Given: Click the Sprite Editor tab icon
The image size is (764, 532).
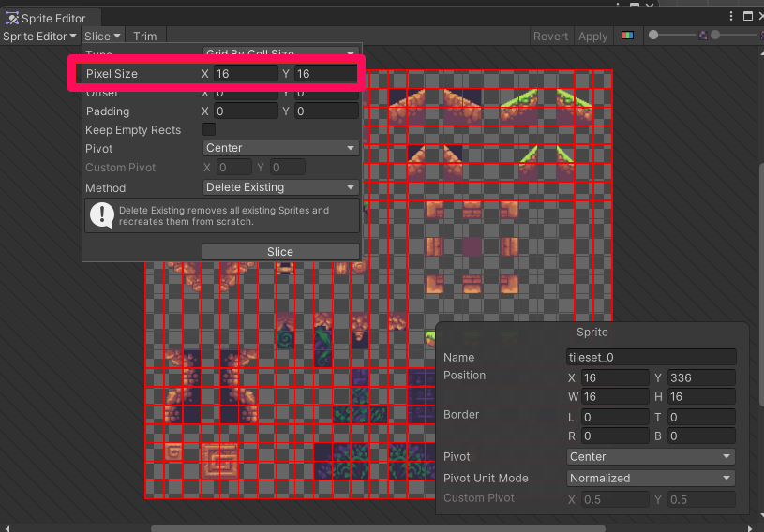Looking at the screenshot, I should click(11, 19).
